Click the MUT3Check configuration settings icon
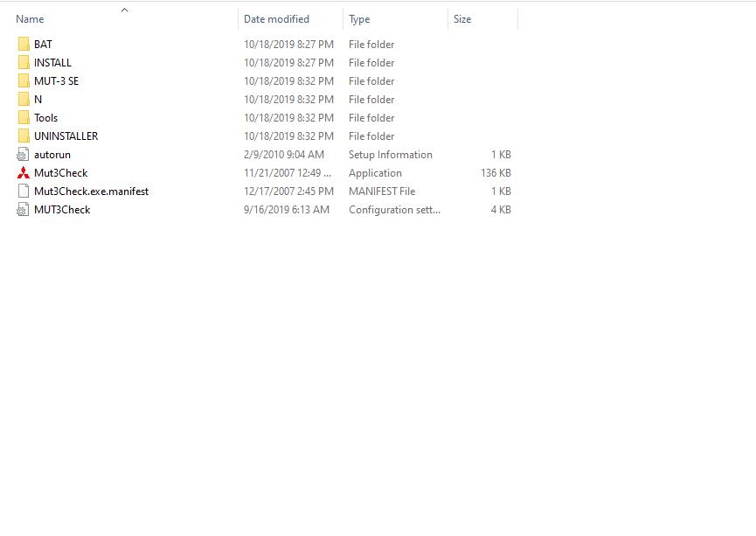 pos(23,209)
